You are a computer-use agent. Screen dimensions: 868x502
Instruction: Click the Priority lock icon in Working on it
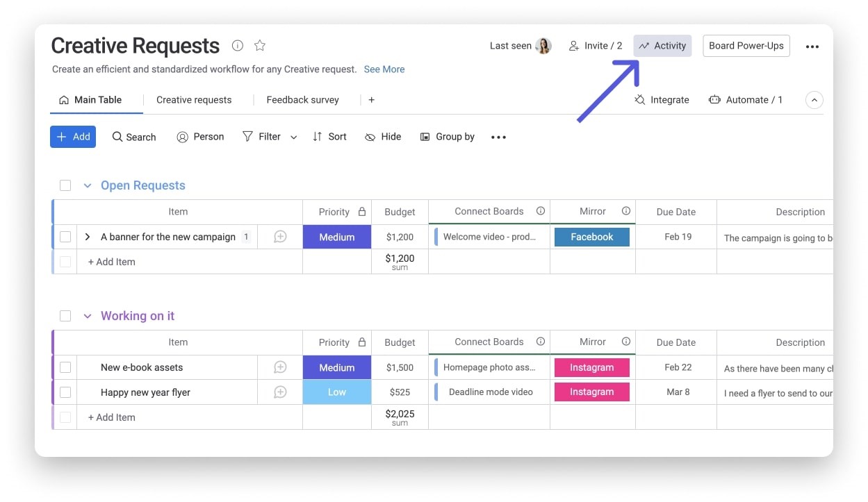click(362, 342)
